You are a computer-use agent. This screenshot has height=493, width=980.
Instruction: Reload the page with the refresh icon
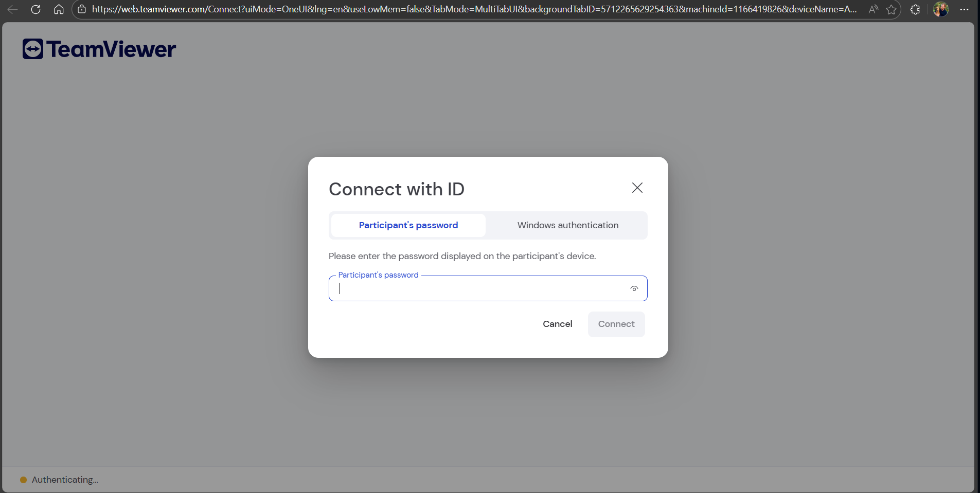(35, 9)
